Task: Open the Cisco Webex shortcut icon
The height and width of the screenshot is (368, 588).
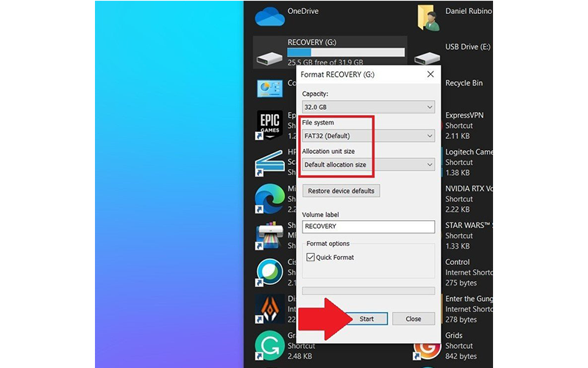Action: click(269, 272)
